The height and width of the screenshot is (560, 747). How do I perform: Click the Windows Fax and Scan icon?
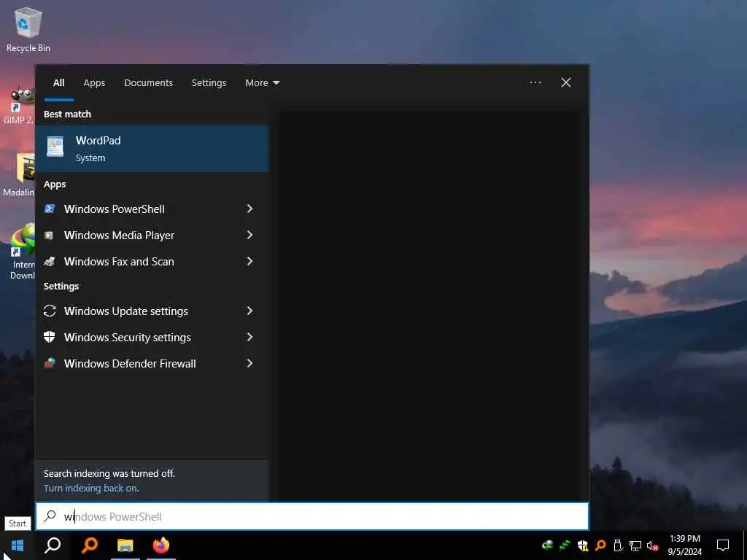click(x=50, y=261)
